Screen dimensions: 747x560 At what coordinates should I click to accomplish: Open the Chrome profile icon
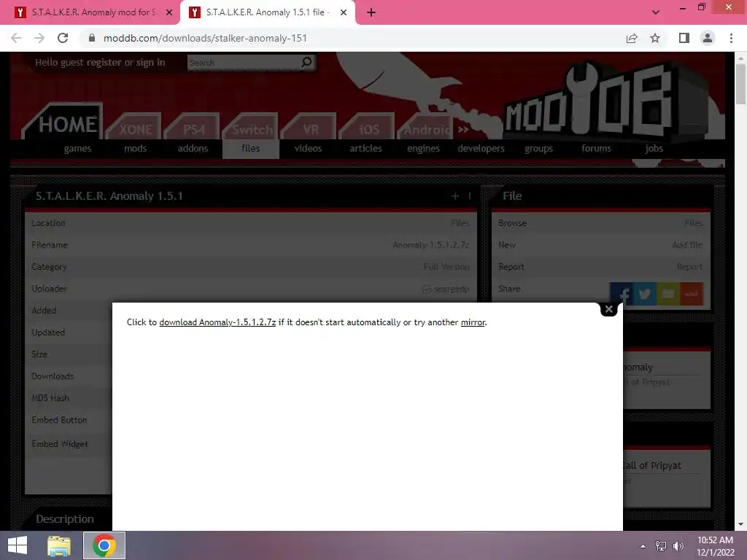point(708,38)
